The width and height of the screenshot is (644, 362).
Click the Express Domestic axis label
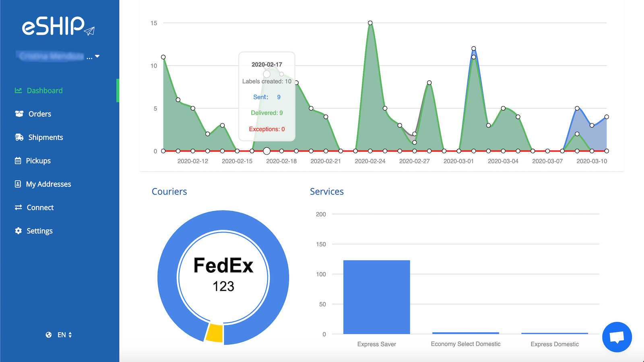[x=555, y=344]
